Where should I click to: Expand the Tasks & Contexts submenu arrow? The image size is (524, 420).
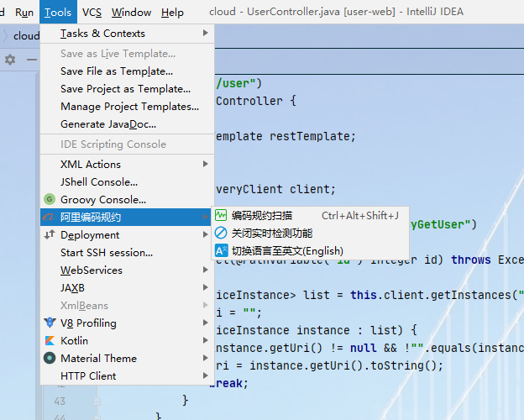pyautogui.click(x=206, y=34)
